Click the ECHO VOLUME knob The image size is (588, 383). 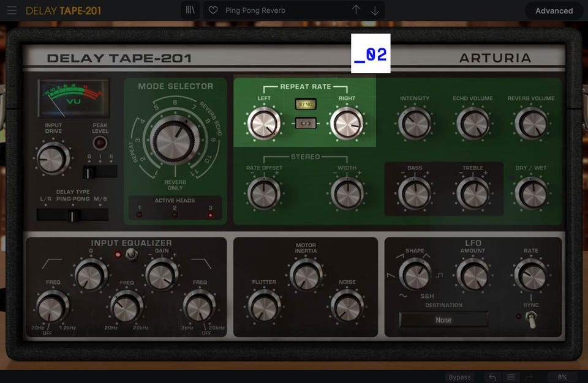(472, 124)
